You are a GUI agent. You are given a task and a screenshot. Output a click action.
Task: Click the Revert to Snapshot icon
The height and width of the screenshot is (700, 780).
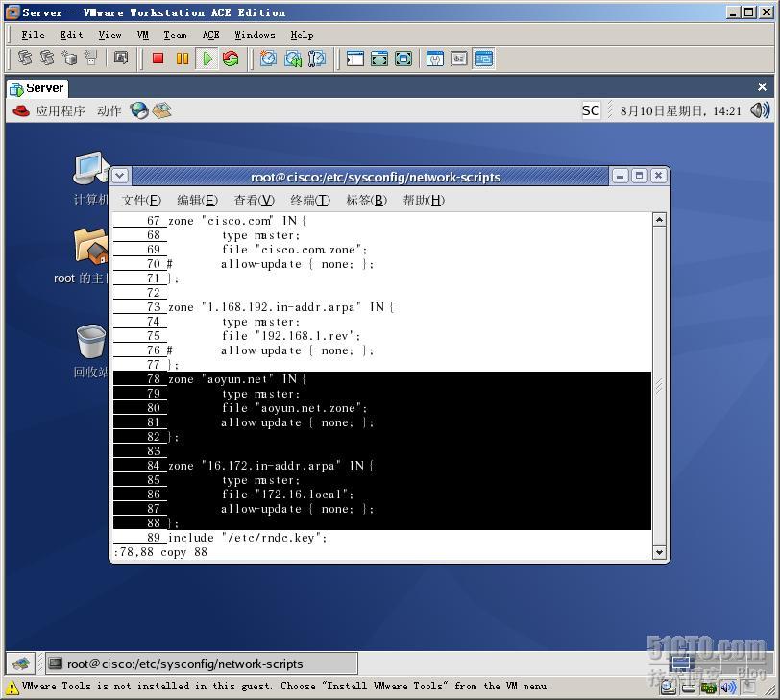[x=292, y=59]
